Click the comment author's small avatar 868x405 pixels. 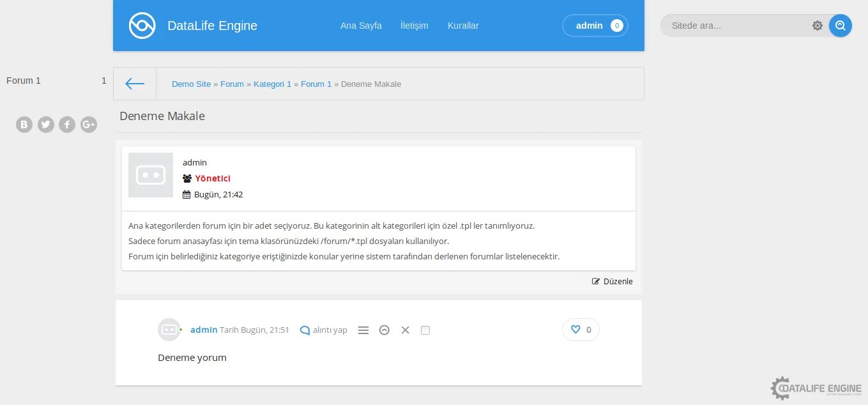coord(169,330)
